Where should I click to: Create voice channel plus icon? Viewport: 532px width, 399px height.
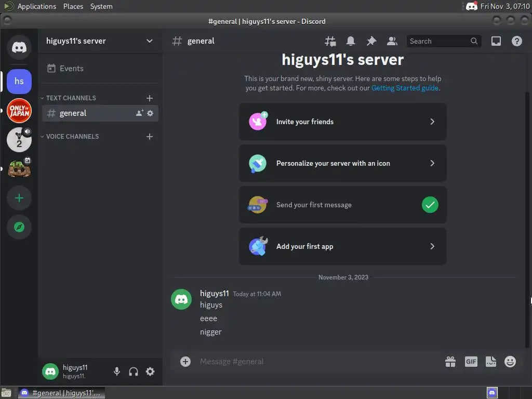pos(149,137)
